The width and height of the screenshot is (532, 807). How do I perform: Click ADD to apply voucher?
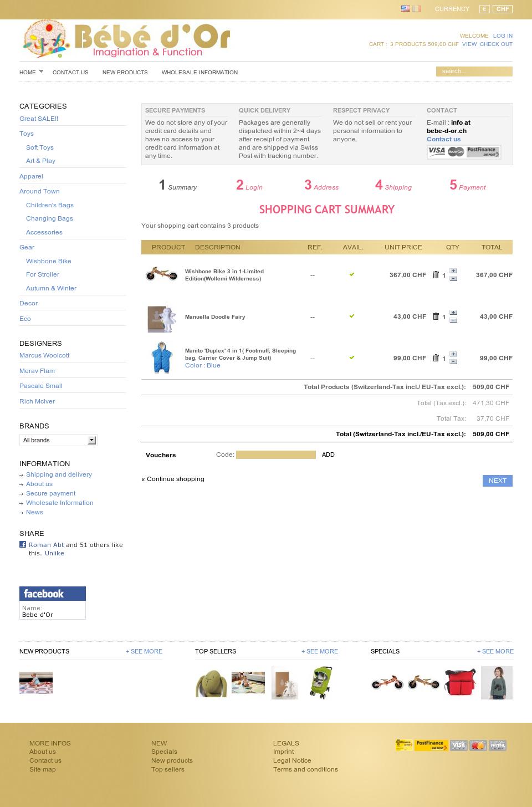tap(328, 454)
